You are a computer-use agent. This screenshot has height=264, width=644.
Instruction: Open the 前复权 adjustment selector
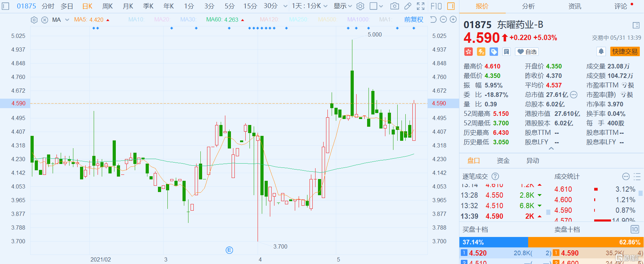click(414, 20)
